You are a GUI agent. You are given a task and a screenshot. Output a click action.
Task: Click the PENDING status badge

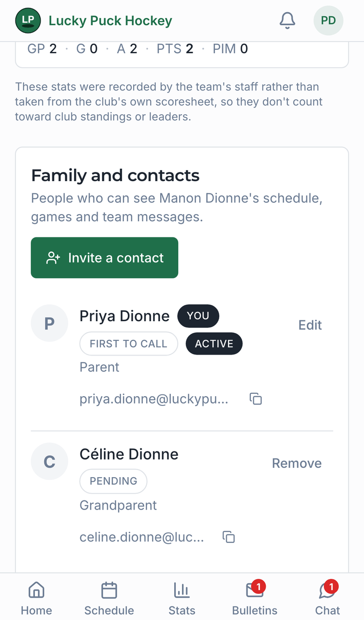(113, 481)
